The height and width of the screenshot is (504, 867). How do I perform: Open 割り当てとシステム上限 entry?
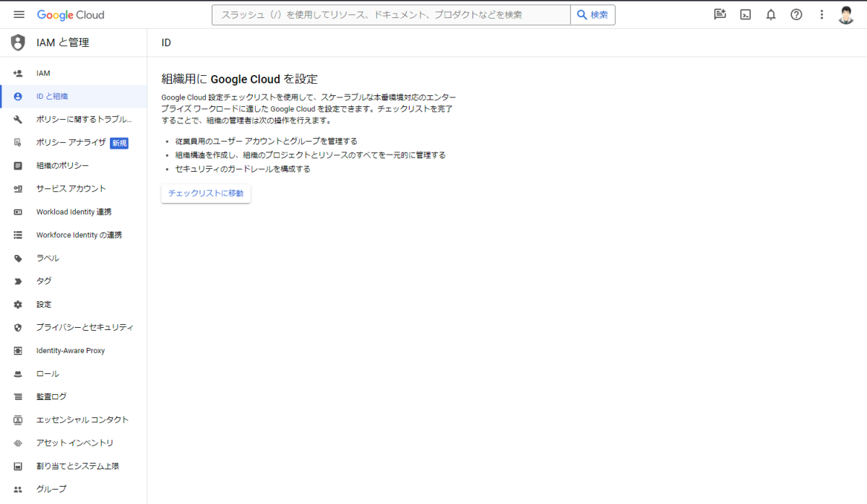(73, 466)
